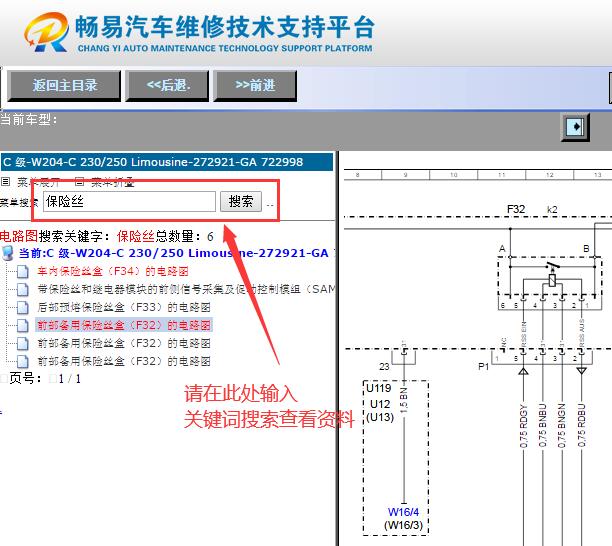Click the 返回主目录 button
This screenshot has width=612, height=546.
pos(64,85)
